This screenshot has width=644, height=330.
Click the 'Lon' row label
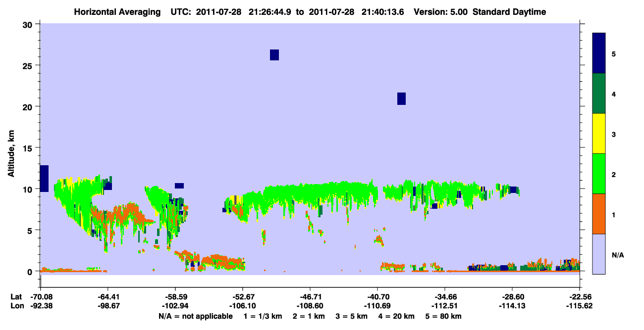[x=16, y=306]
